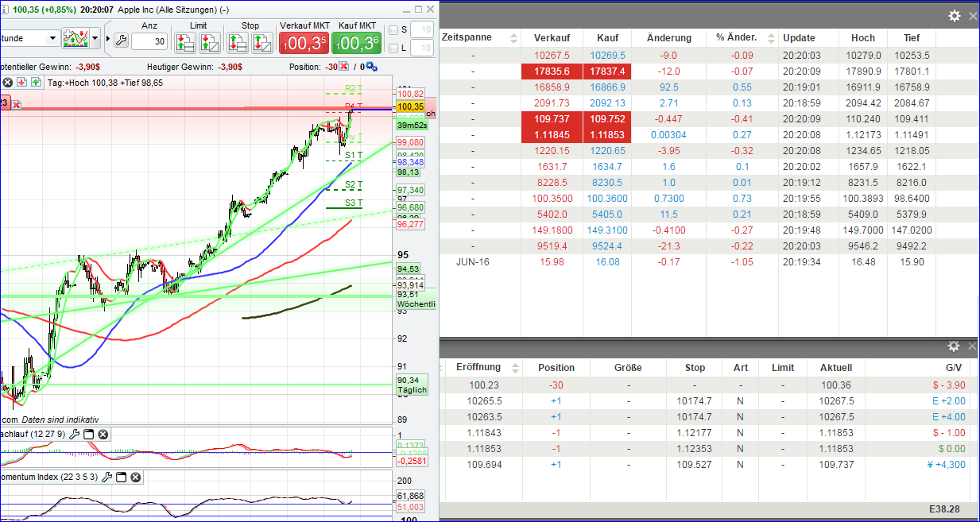Sort watchlist by % Änder. arrows
The image size is (980, 522).
pos(769,38)
